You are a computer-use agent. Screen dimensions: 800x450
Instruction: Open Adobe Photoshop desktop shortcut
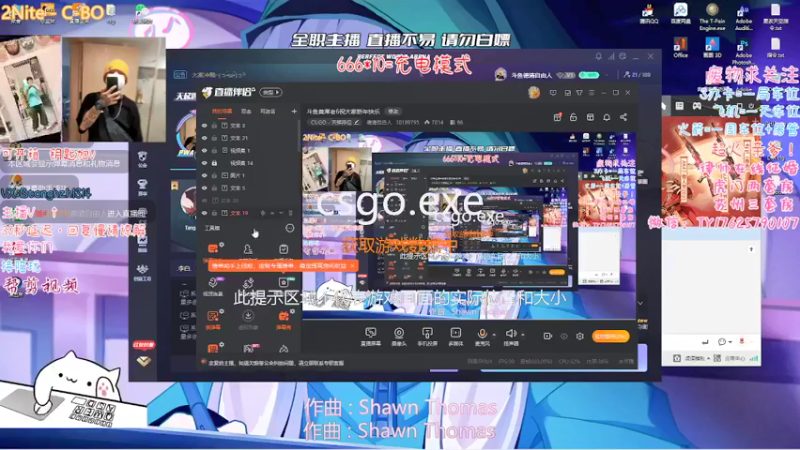click(x=743, y=51)
